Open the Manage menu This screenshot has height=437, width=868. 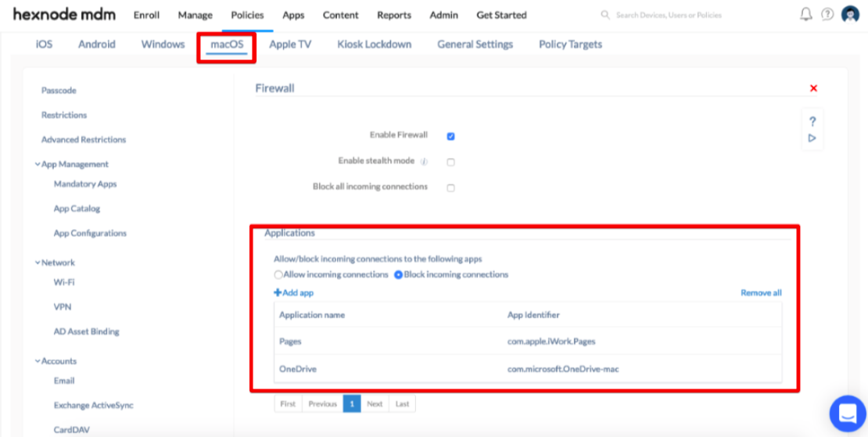click(x=195, y=15)
